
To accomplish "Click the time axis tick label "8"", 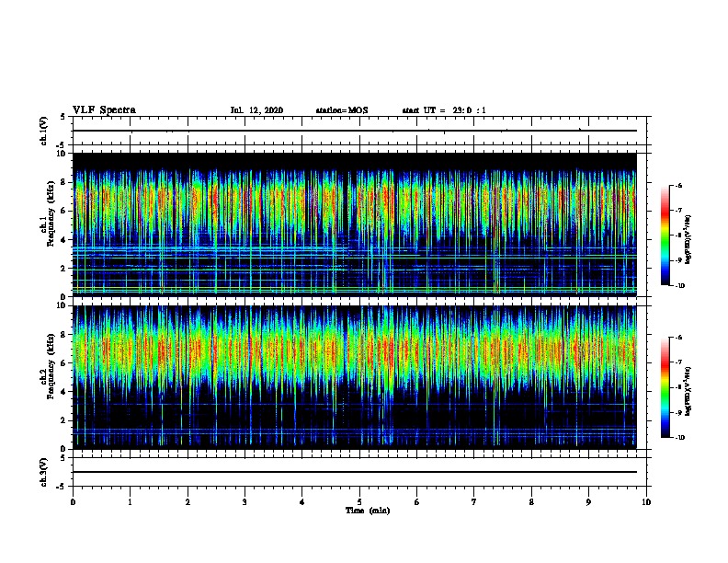I will 531,501.
